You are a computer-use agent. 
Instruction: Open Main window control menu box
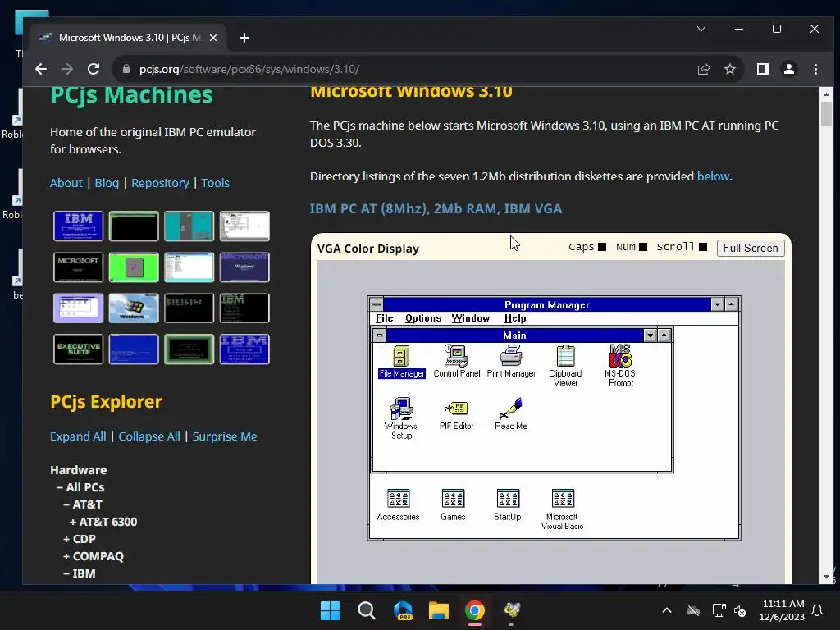[380, 336]
